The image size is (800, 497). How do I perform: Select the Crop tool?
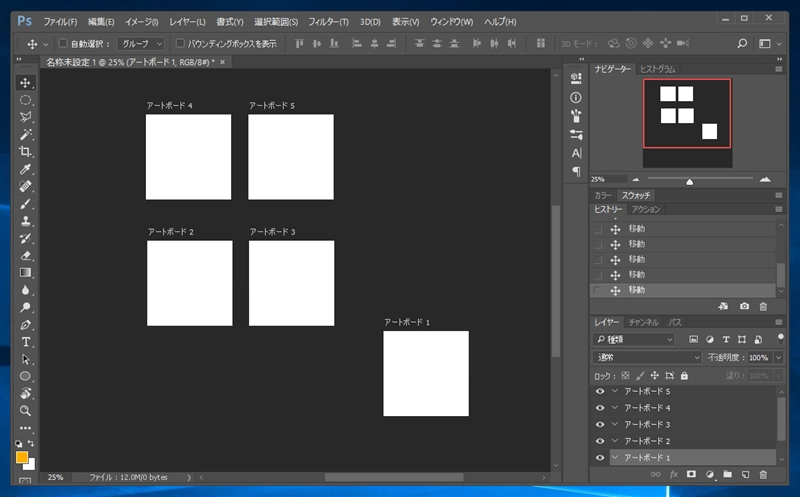(26, 152)
